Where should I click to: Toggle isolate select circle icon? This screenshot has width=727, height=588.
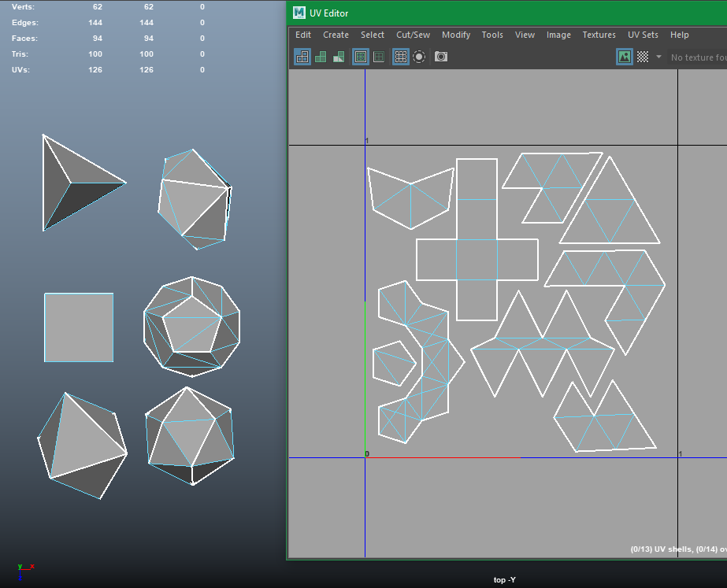[x=419, y=57]
